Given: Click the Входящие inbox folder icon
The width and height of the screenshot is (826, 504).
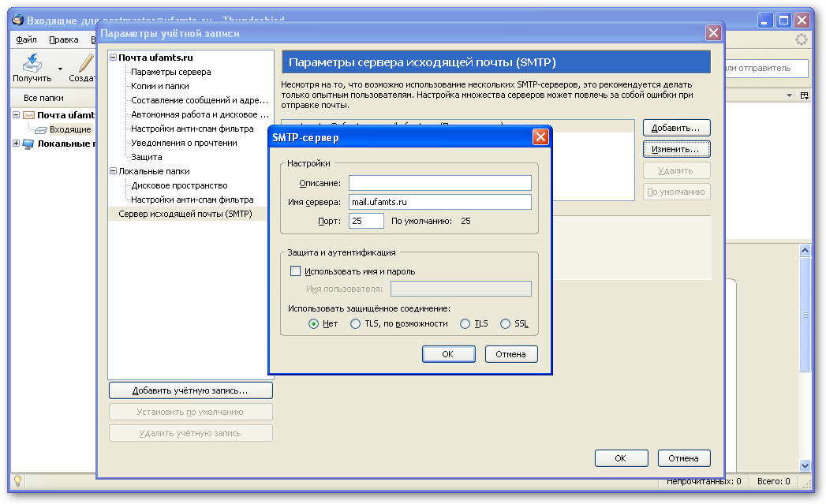Looking at the screenshot, I should [x=40, y=129].
